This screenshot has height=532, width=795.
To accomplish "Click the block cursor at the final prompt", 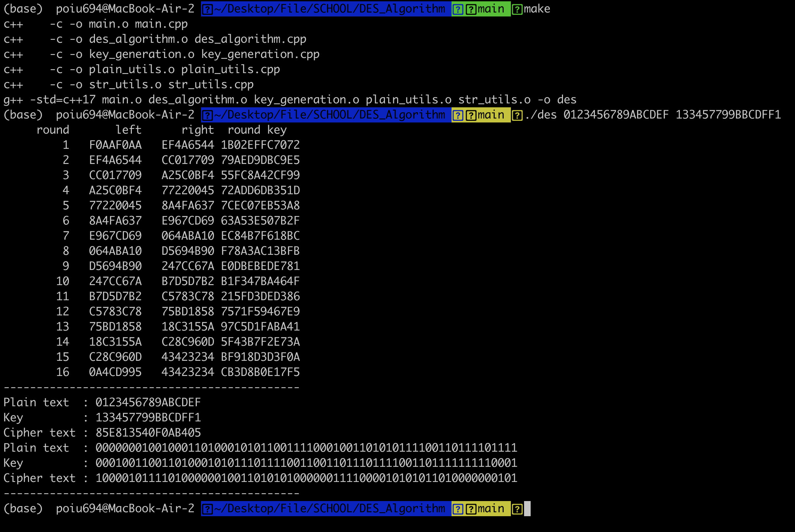I will [x=527, y=509].
